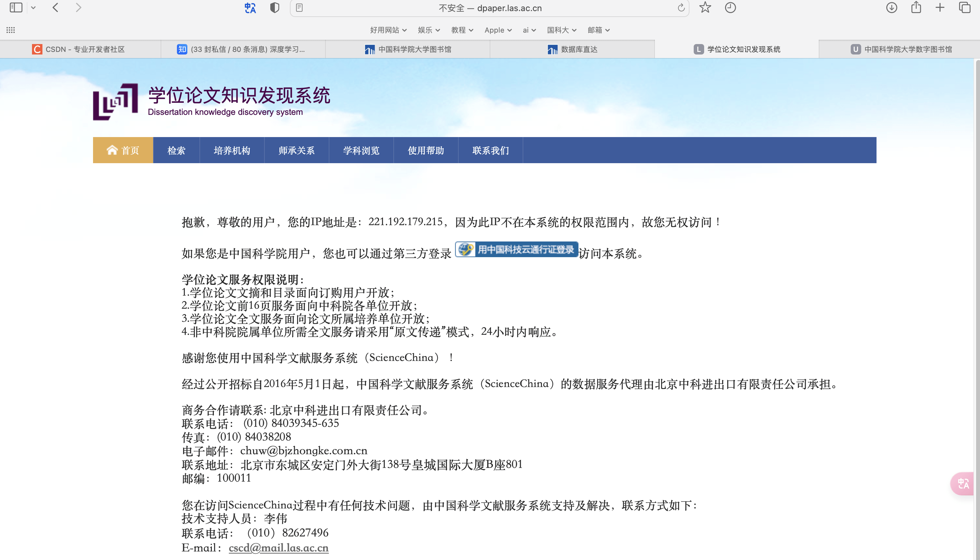Screen dimensions: 980x560
Task: Click the 学位论文知识发现系统 site title
Action: coord(239,95)
